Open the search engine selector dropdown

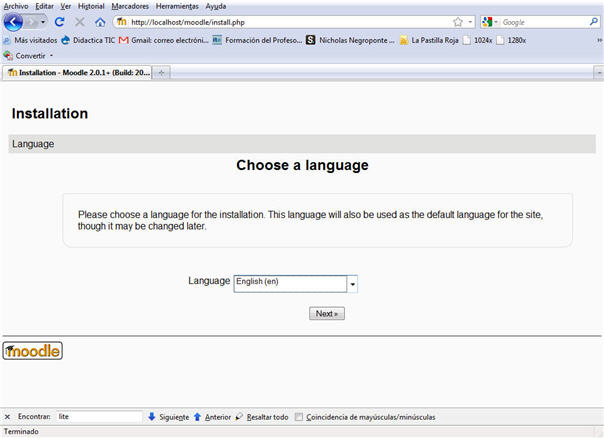pyautogui.click(x=490, y=22)
